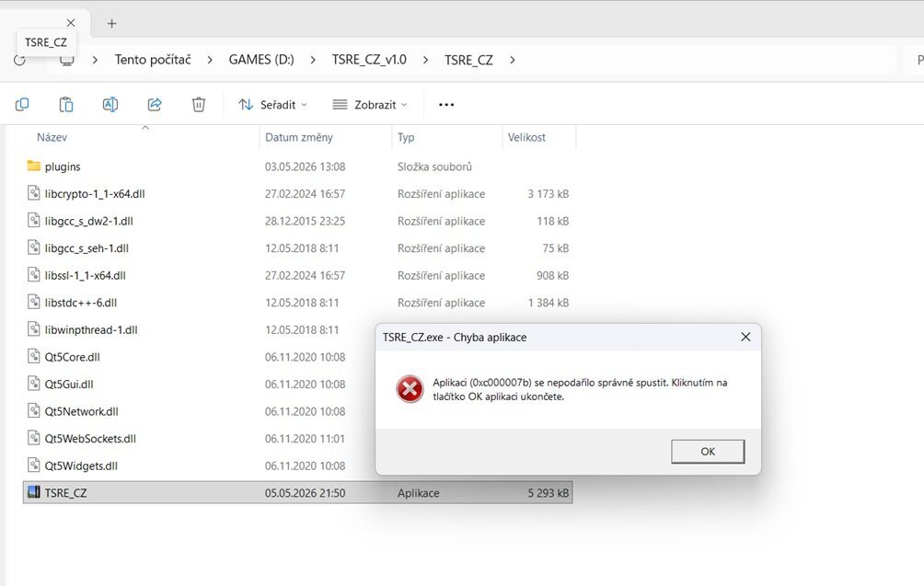Image resolution: width=924 pixels, height=586 pixels.
Task: Click the libgcc_s_seh-1.dll file name
Action: [87, 248]
